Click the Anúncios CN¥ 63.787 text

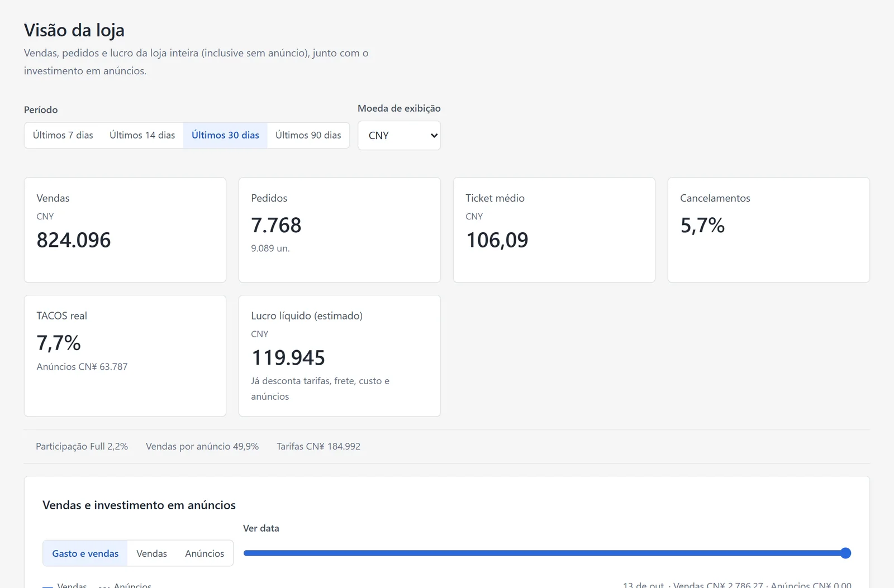tap(82, 367)
